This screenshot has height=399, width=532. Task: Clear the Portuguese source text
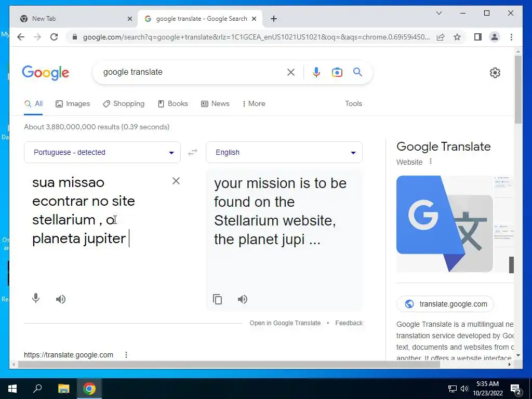pyautogui.click(x=176, y=181)
